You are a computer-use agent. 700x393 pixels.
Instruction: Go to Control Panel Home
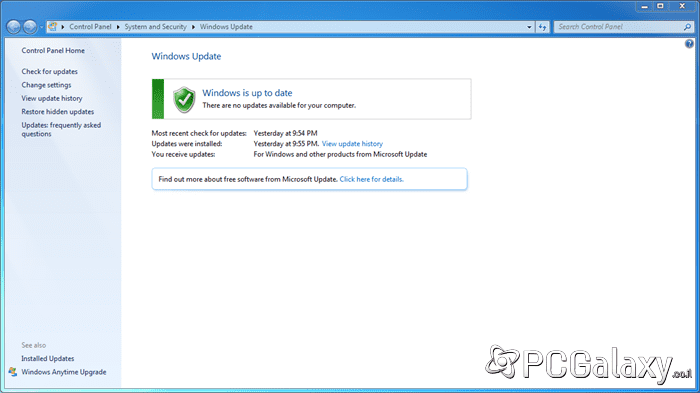pyautogui.click(x=53, y=50)
